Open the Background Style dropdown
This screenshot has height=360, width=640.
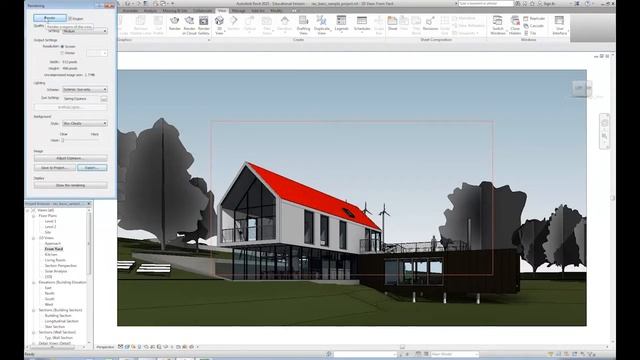85,123
